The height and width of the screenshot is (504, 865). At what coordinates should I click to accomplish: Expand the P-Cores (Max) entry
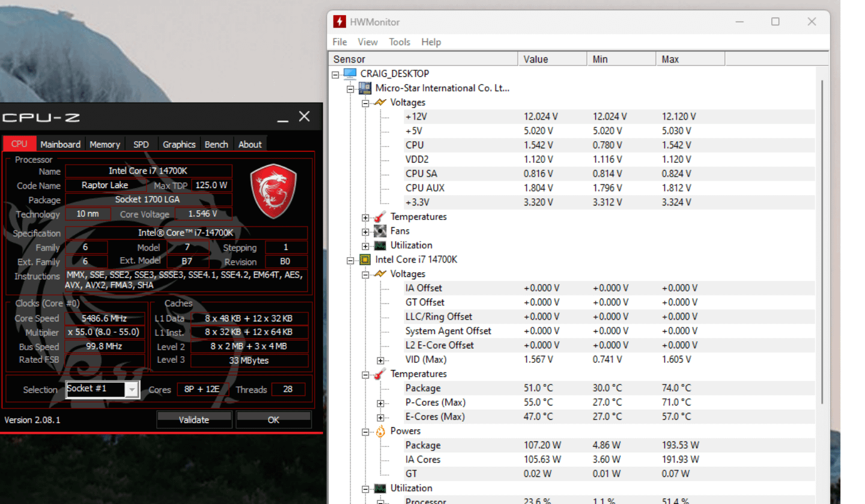pyautogui.click(x=380, y=403)
